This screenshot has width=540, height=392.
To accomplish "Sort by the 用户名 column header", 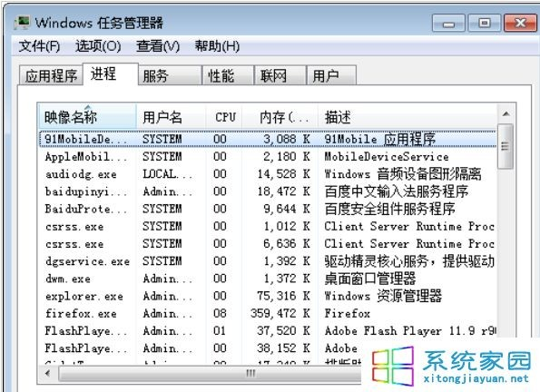I will click(x=172, y=117).
